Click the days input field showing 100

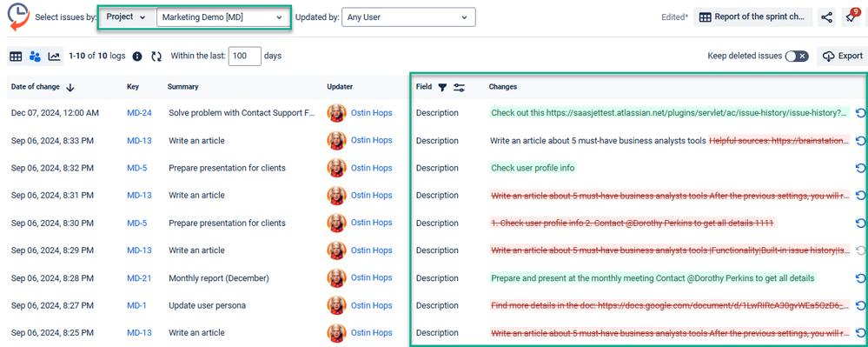244,56
